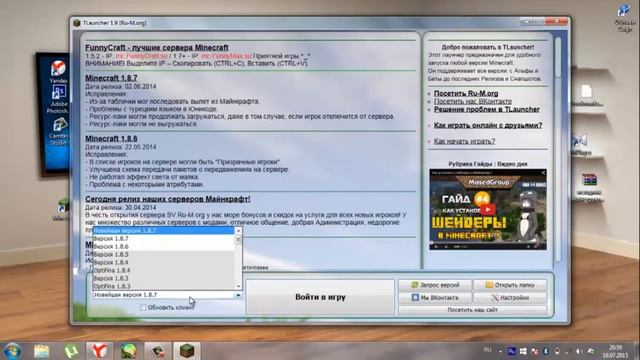Launch Yandex browser from the taskbar

pos(99,351)
